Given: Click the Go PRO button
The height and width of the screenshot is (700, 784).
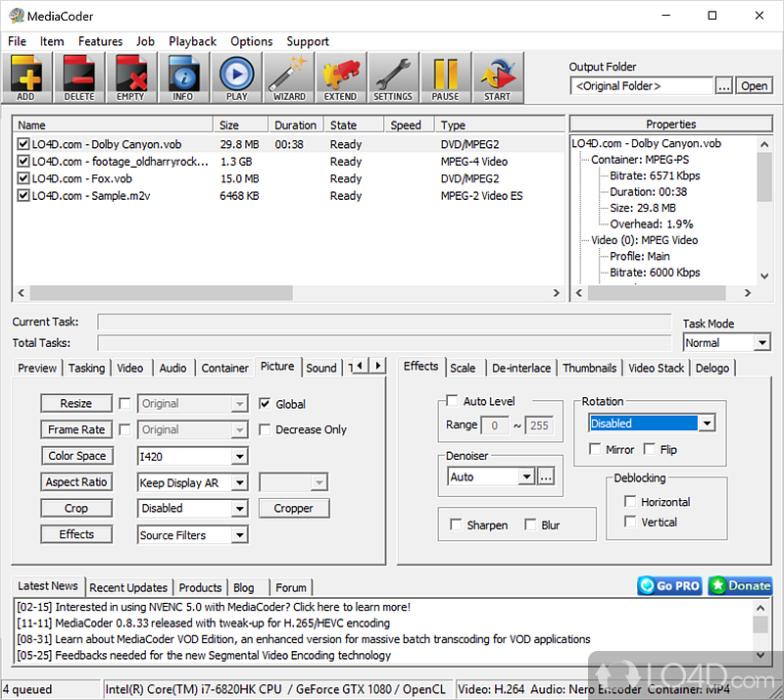Looking at the screenshot, I should pos(669,585).
